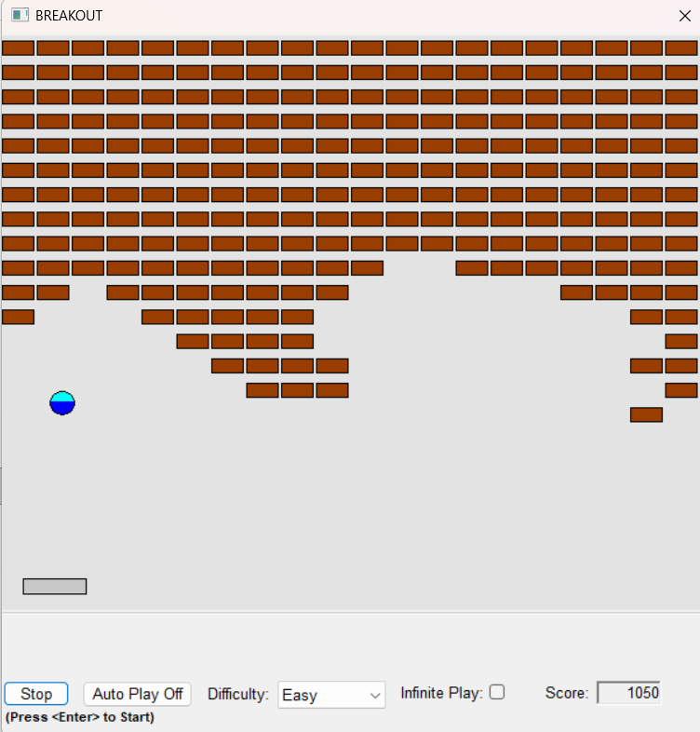Click the Score value field showing 1050

628,693
